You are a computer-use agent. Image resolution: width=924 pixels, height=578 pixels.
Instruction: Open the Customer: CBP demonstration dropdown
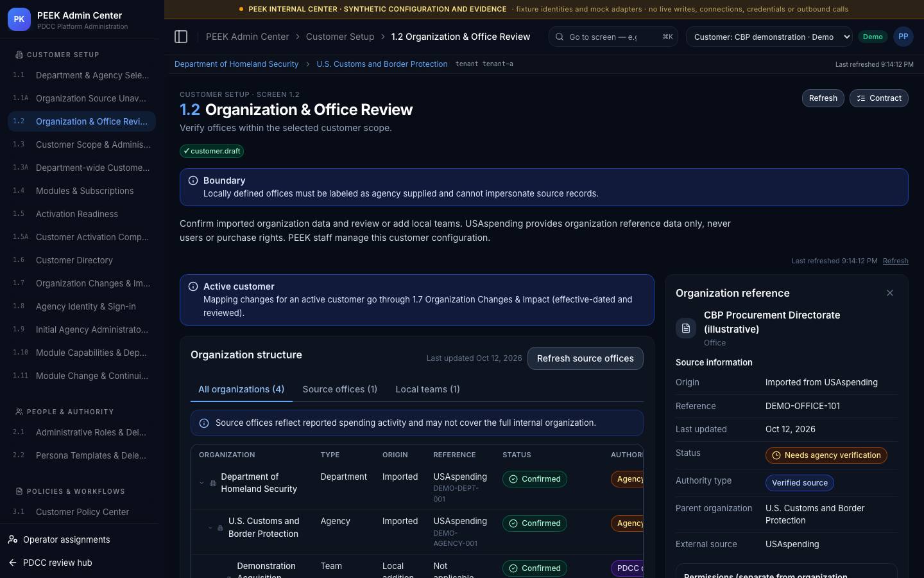click(769, 37)
